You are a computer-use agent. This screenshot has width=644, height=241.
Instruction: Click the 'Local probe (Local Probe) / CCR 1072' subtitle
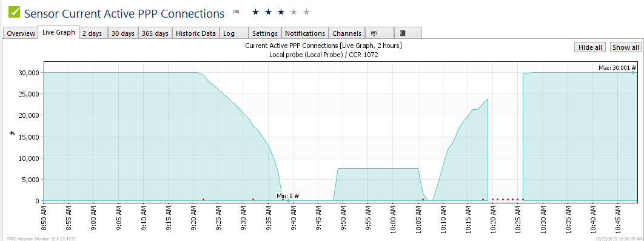(324, 54)
